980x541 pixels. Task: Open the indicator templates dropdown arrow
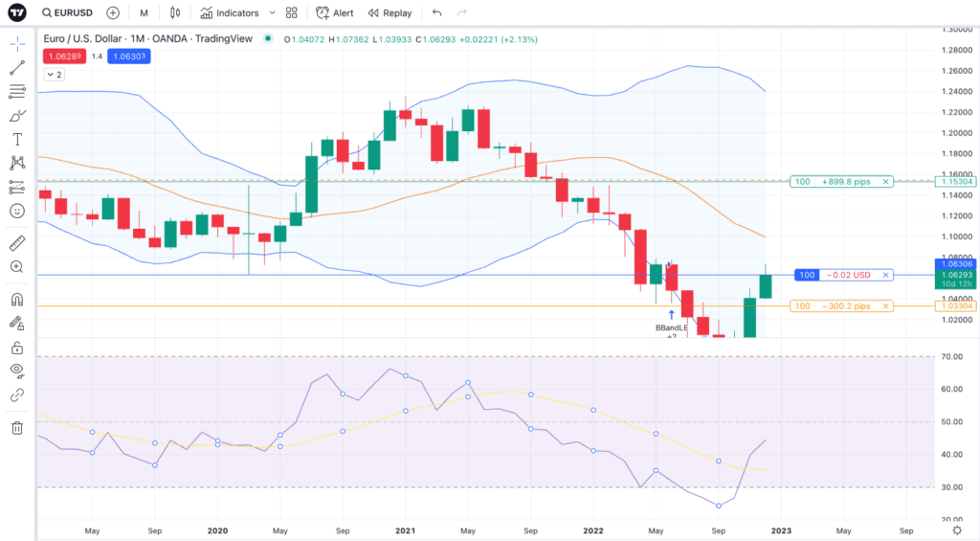click(273, 13)
